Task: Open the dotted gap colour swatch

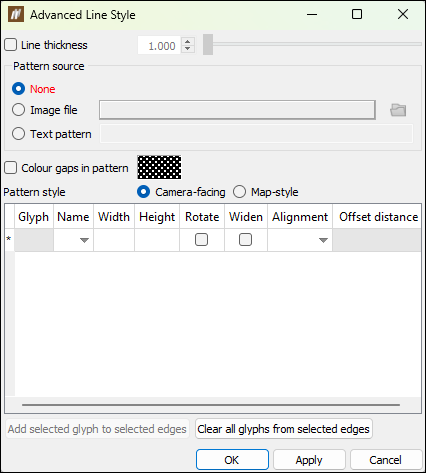Action: [159, 167]
